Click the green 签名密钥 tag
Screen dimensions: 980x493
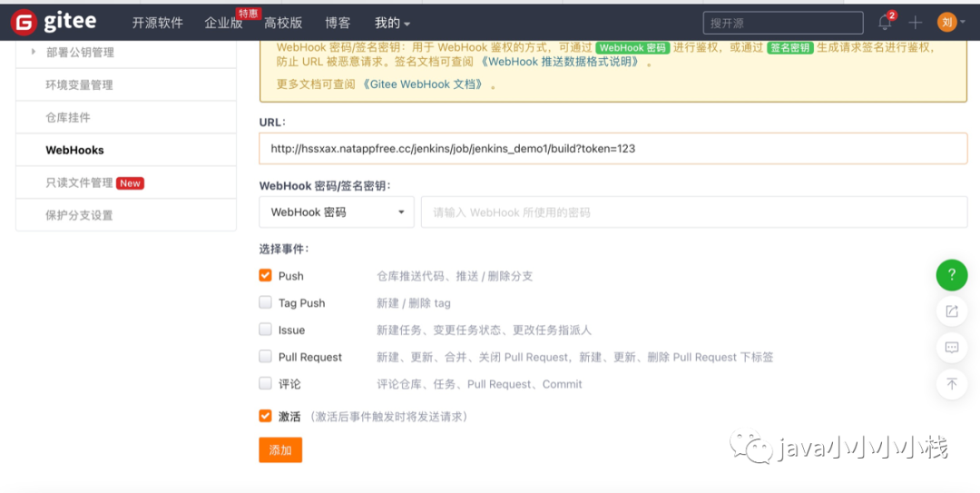[790, 47]
